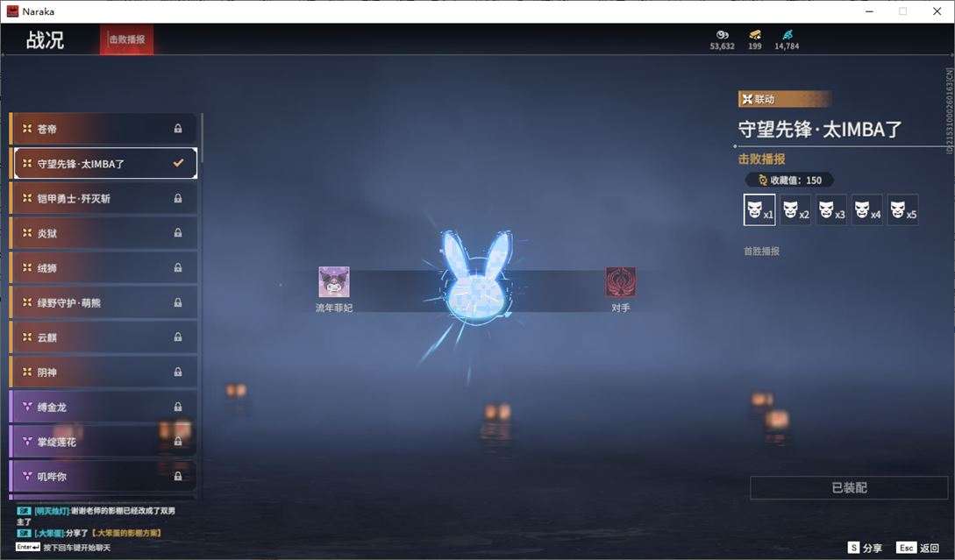Click the 明灭烛灯 player name in chat

[x=51, y=511]
